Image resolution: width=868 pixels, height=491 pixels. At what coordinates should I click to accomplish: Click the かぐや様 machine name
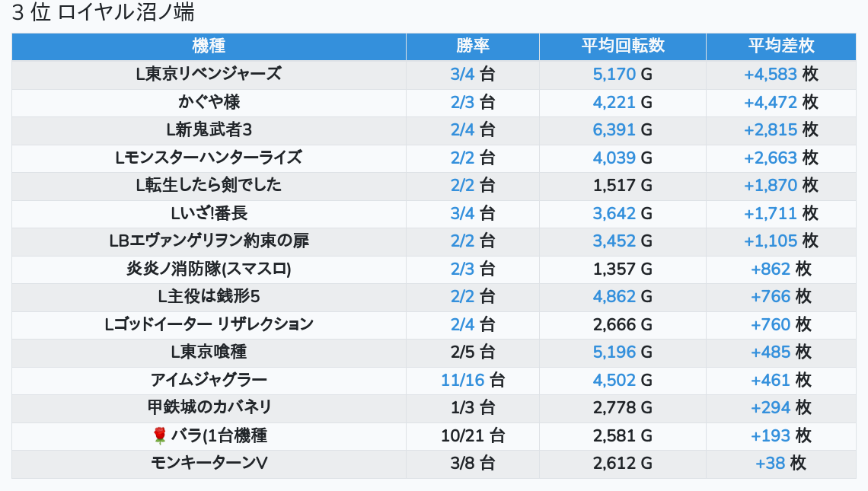tap(209, 102)
